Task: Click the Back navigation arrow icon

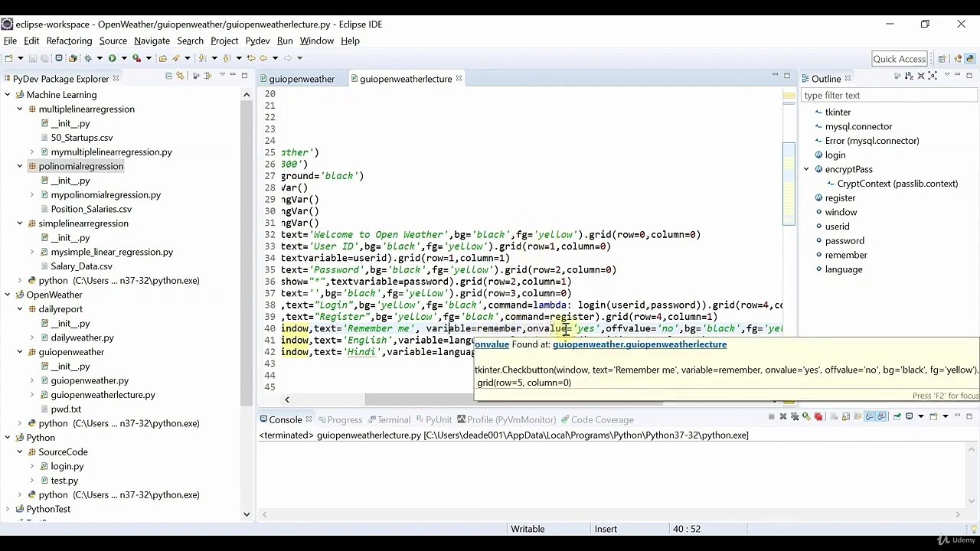Action: click(263, 58)
